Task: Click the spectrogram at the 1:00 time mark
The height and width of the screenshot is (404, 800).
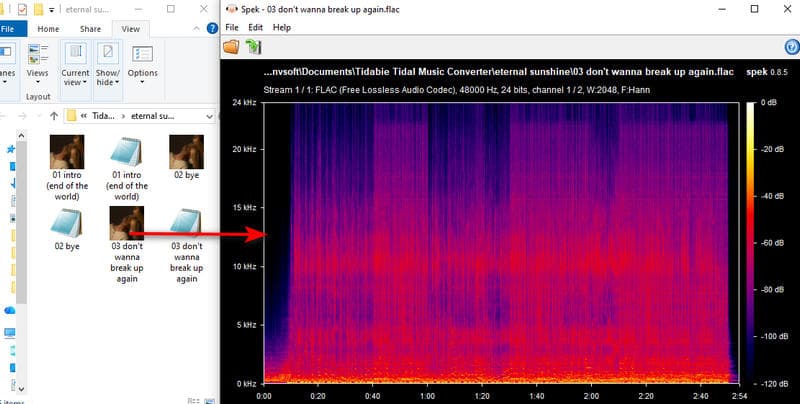Action: click(428, 243)
